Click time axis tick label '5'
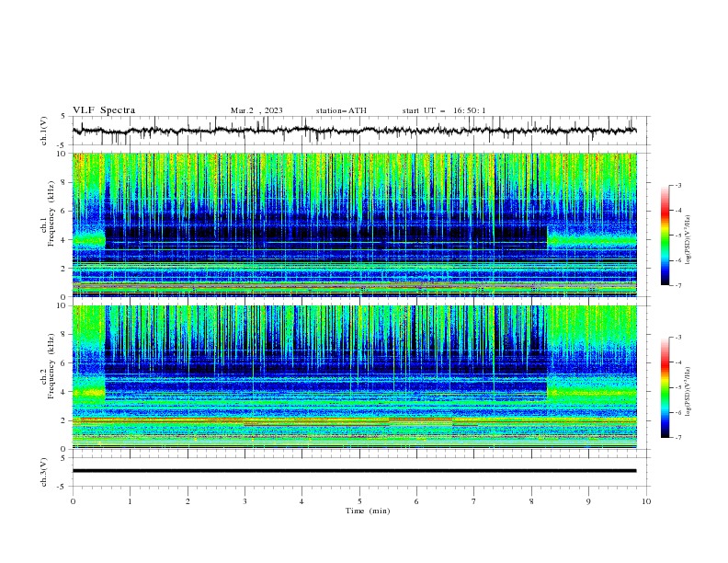728x563 pixels. (359, 501)
